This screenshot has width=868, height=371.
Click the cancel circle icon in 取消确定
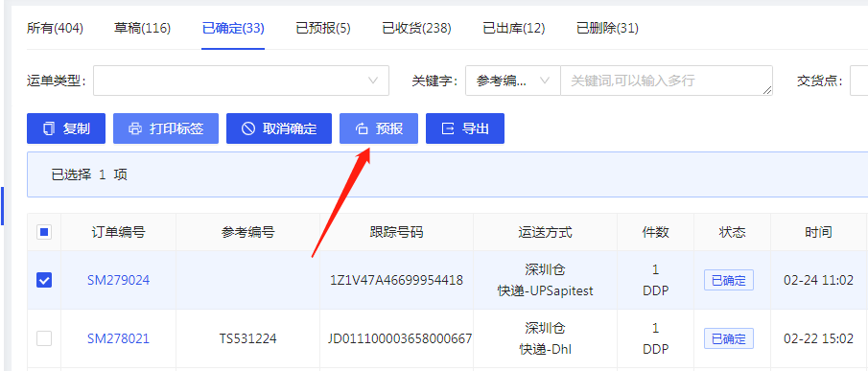click(x=248, y=128)
